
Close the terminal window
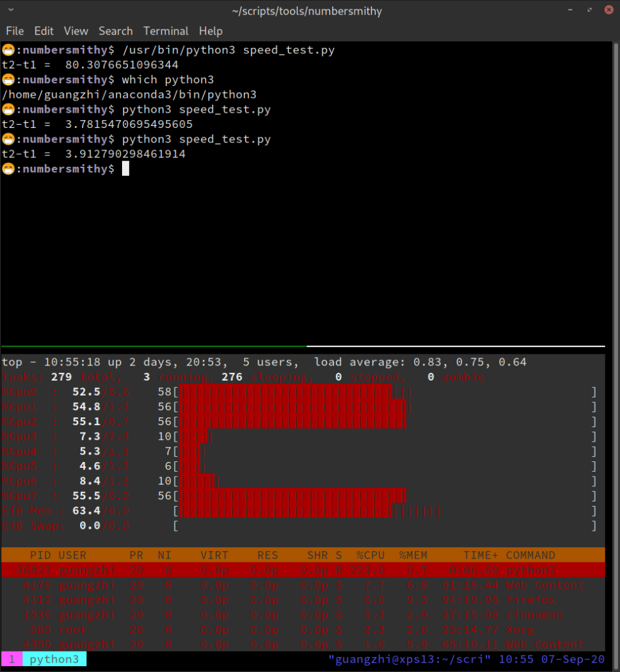(x=608, y=10)
